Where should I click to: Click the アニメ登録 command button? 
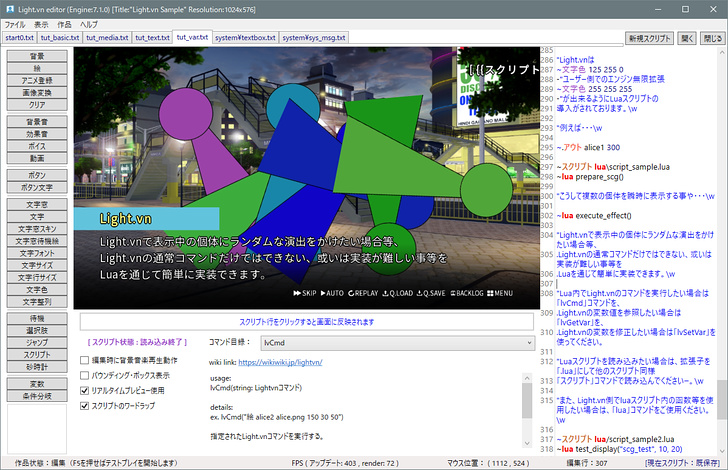click(37, 80)
